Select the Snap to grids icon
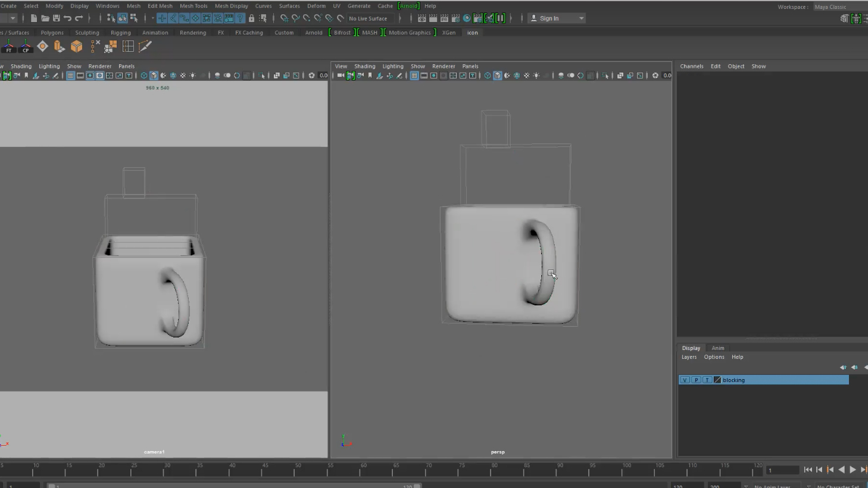The width and height of the screenshot is (868, 488). pos(284,18)
